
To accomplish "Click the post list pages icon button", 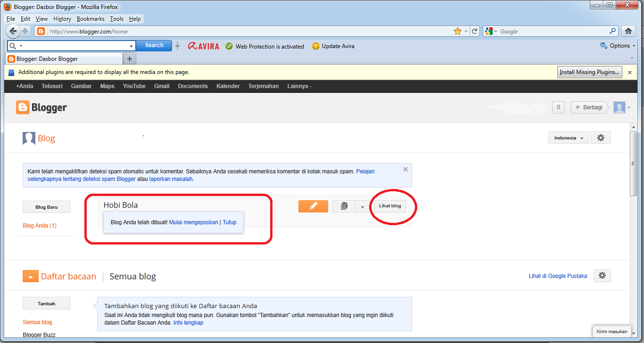I will pyautogui.click(x=344, y=206).
